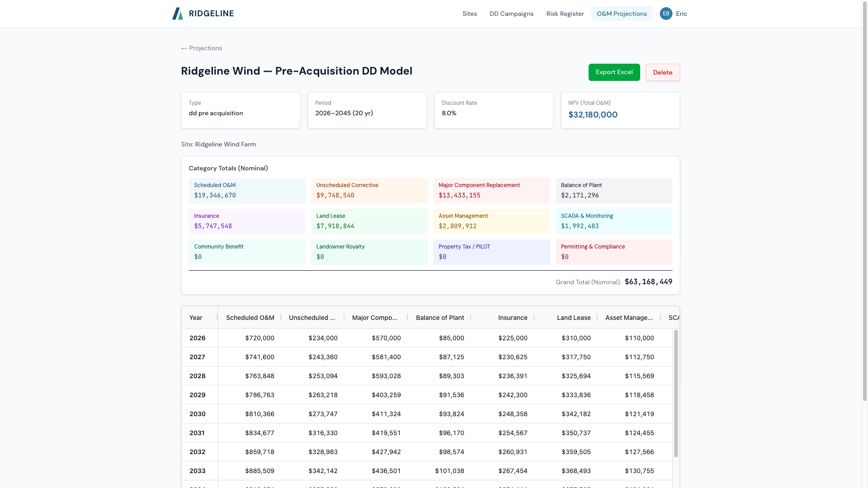Open DD Campaigns page

click(511, 14)
